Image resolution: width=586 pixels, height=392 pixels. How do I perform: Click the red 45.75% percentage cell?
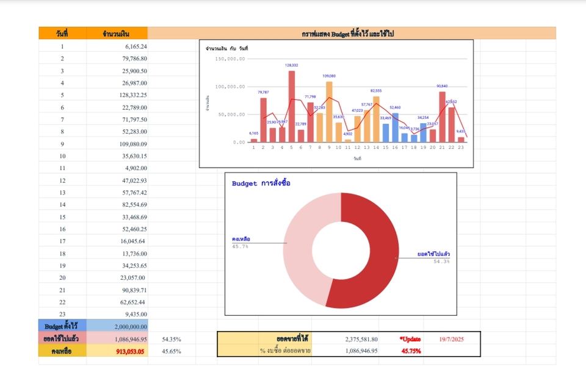pyautogui.click(x=409, y=351)
